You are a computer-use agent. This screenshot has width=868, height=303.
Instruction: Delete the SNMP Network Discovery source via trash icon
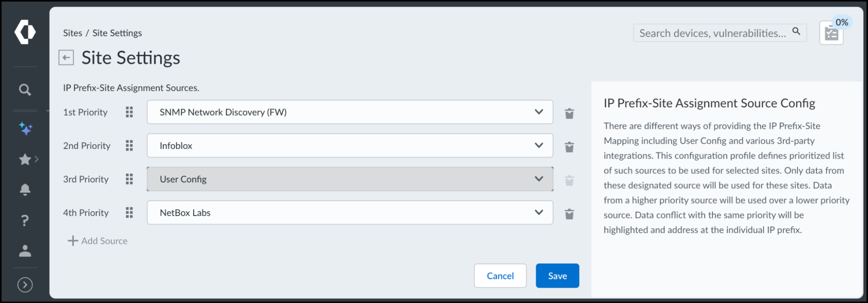(x=569, y=113)
